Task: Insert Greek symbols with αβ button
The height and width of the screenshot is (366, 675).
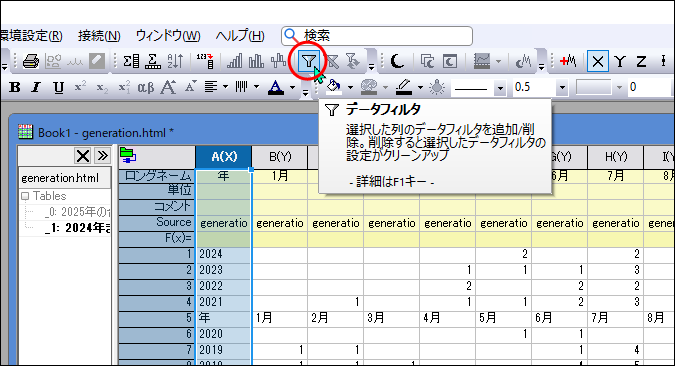Action: 146,87
